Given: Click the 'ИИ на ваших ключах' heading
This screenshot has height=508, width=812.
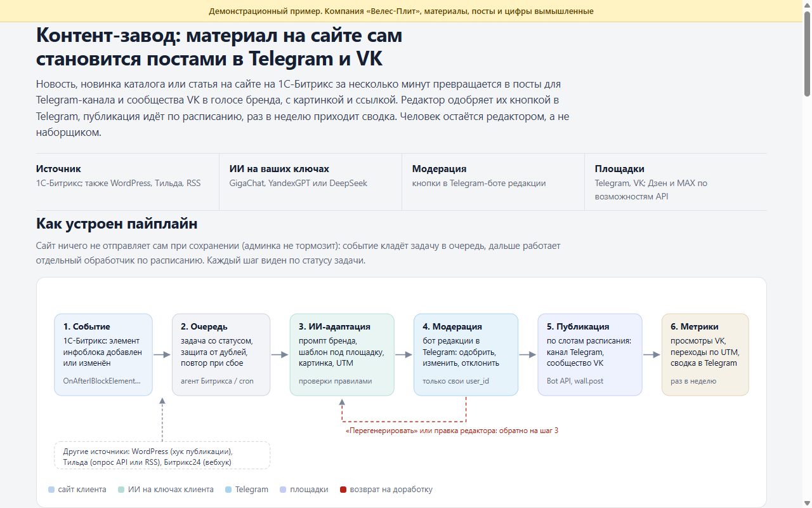Looking at the screenshot, I should (279, 169).
